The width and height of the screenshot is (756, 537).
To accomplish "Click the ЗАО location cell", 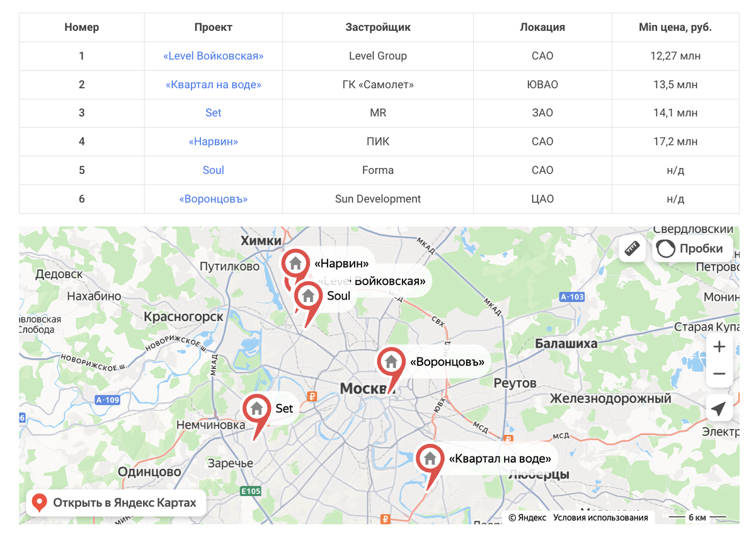I will tap(542, 113).
